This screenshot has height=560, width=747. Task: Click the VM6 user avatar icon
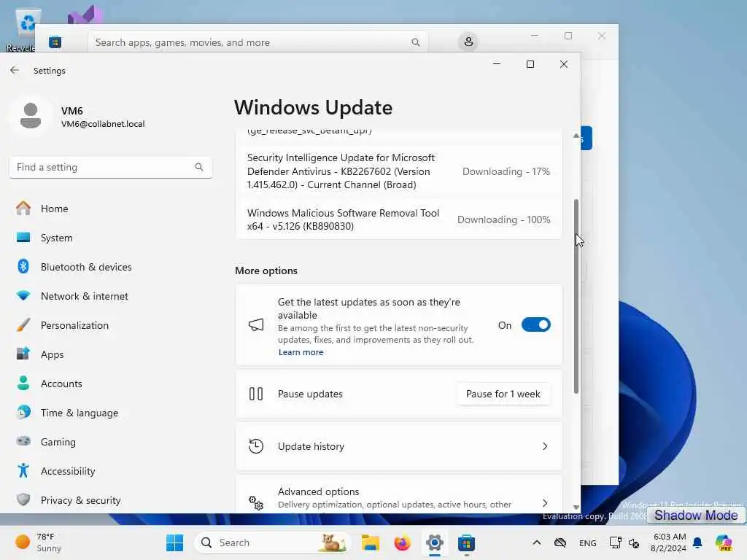click(31, 116)
